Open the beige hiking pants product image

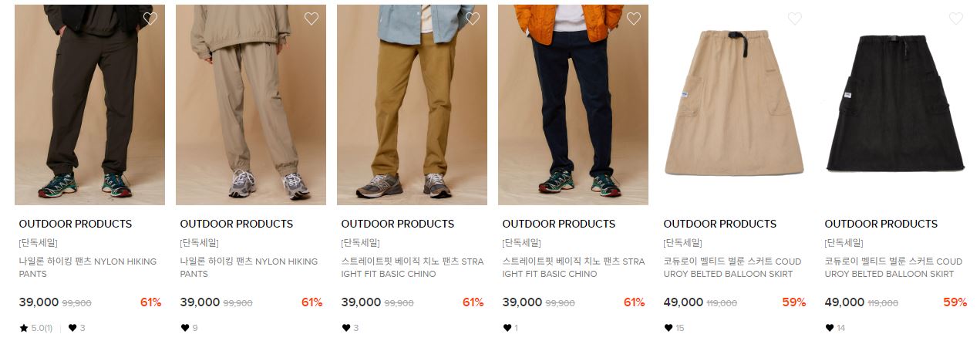coord(251,105)
